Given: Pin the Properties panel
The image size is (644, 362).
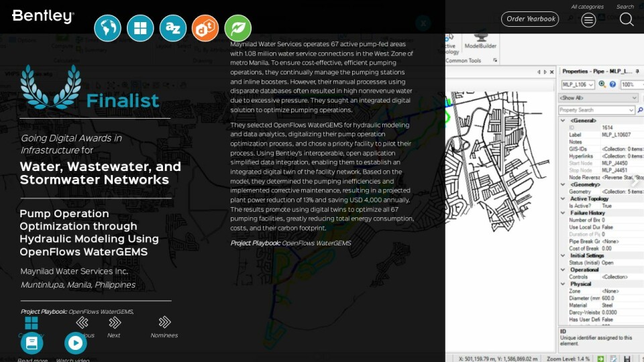Looking at the screenshot, I should point(637,72).
